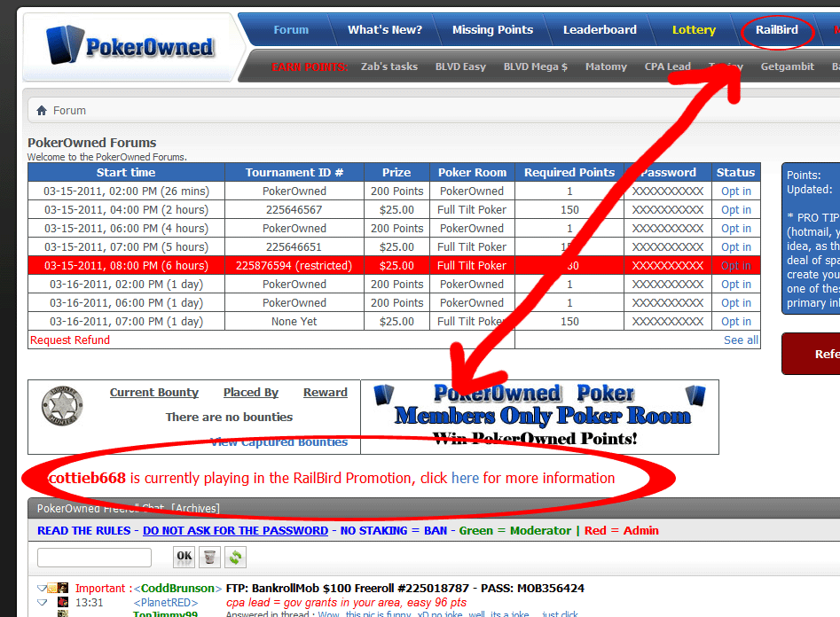Open the Lottery tab

(x=694, y=30)
